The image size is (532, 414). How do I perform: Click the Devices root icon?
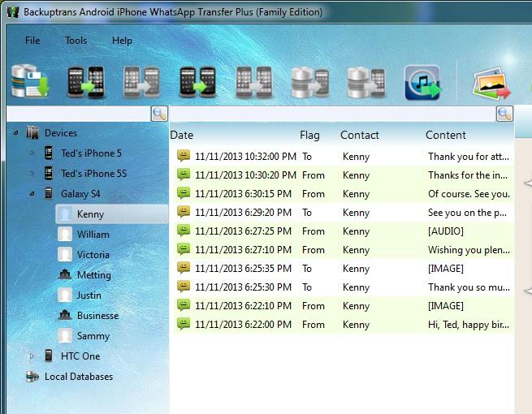click(x=32, y=132)
